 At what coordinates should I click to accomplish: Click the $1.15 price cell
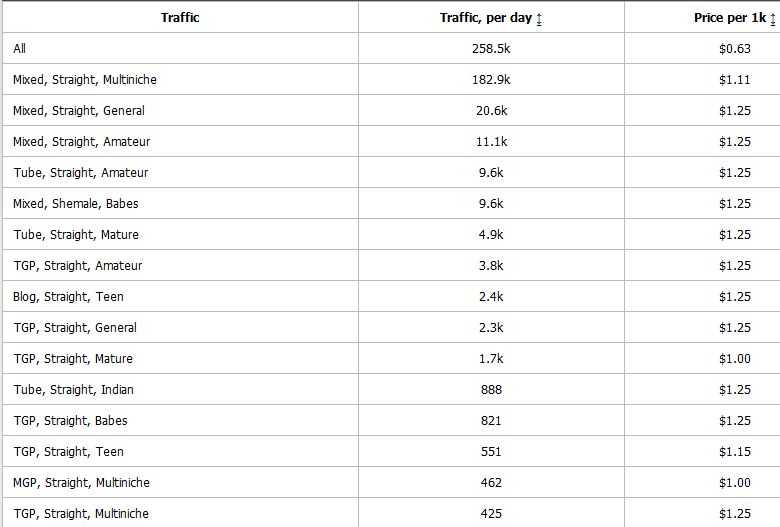tap(734, 452)
